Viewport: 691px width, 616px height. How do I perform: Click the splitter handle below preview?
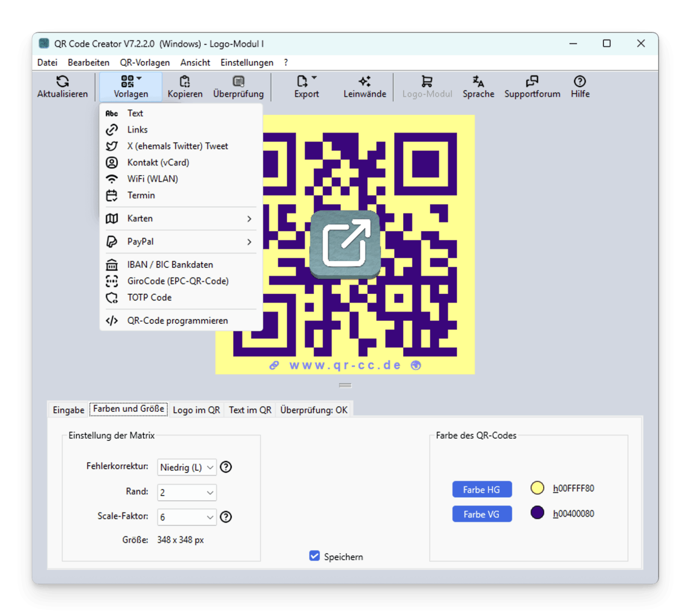point(345,385)
